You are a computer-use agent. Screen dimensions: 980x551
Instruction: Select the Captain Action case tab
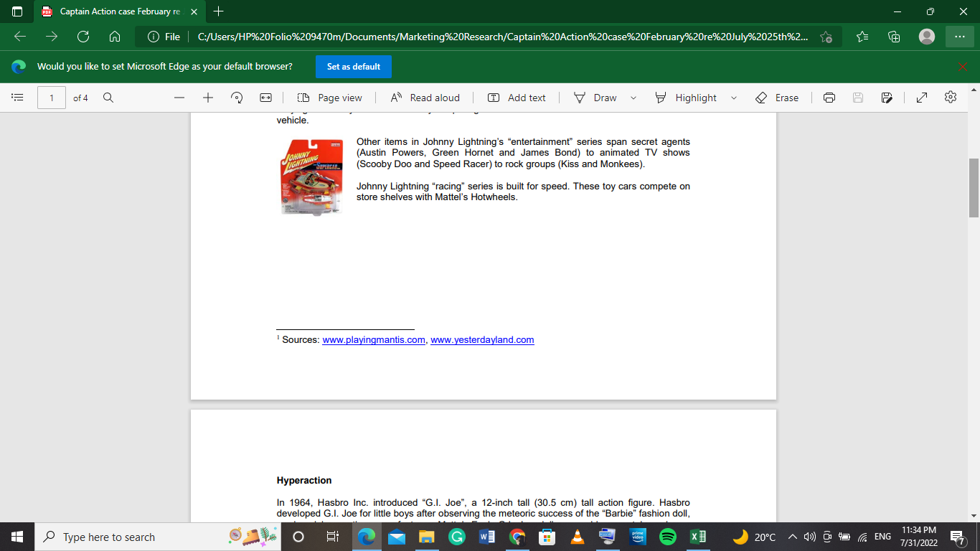click(x=118, y=11)
